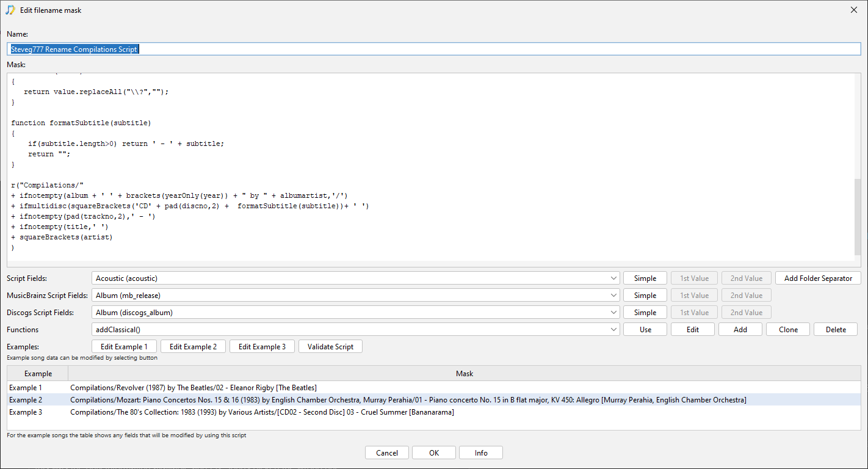Click Edit Example 1 button

click(124, 347)
